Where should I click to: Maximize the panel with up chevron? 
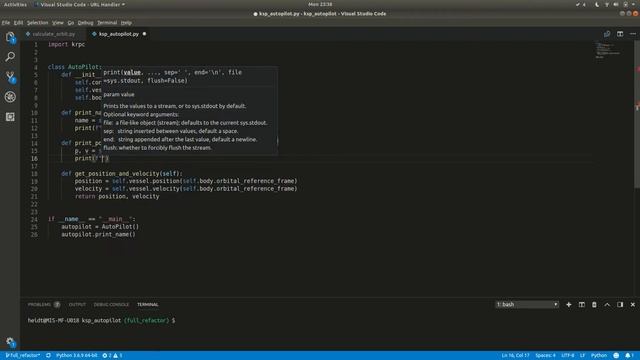(x=607, y=304)
